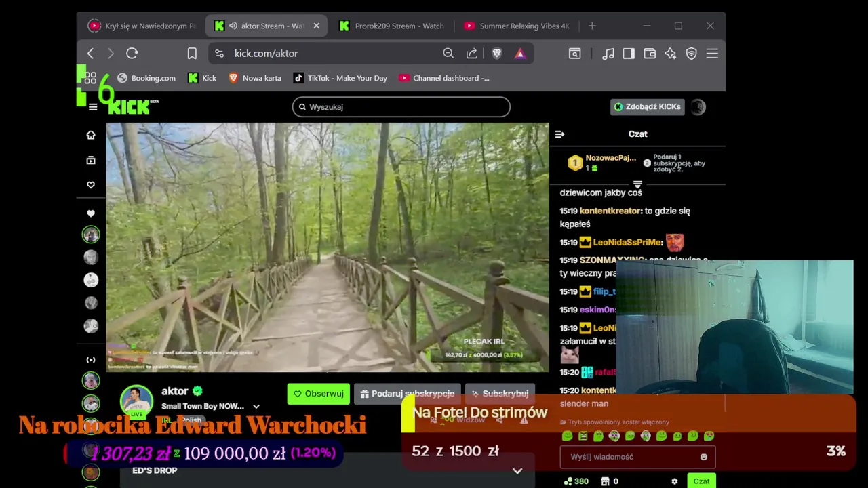This screenshot has height=488, width=868.
Task: Go back using the browser back arrow
Action: pos(91,54)
